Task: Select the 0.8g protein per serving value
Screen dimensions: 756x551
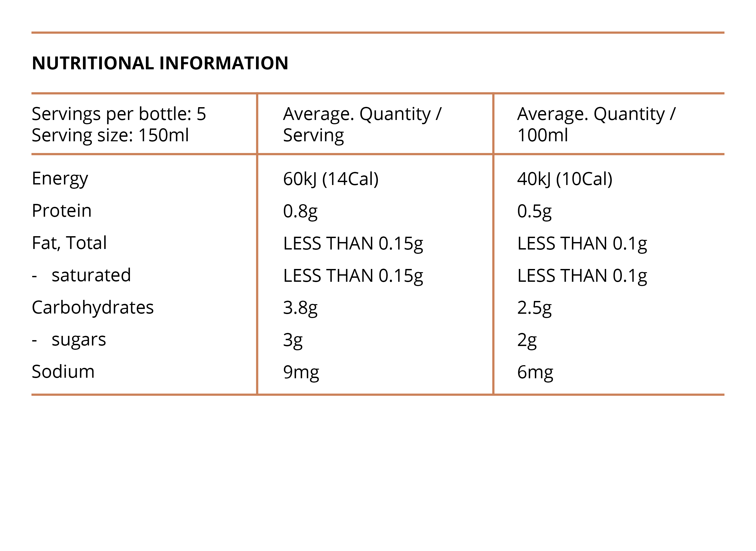Action: pyautogui.click(x=300, y=211)
